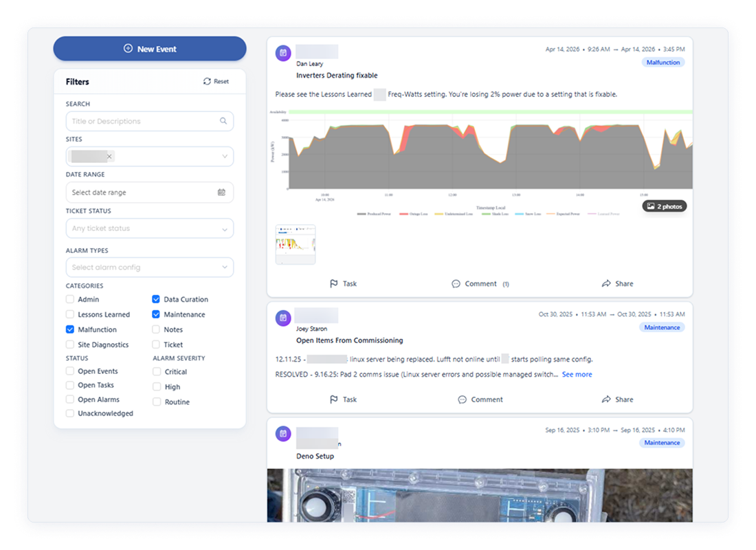View the 2 photos on the chart
756x550 pixels.
[663, 206]
